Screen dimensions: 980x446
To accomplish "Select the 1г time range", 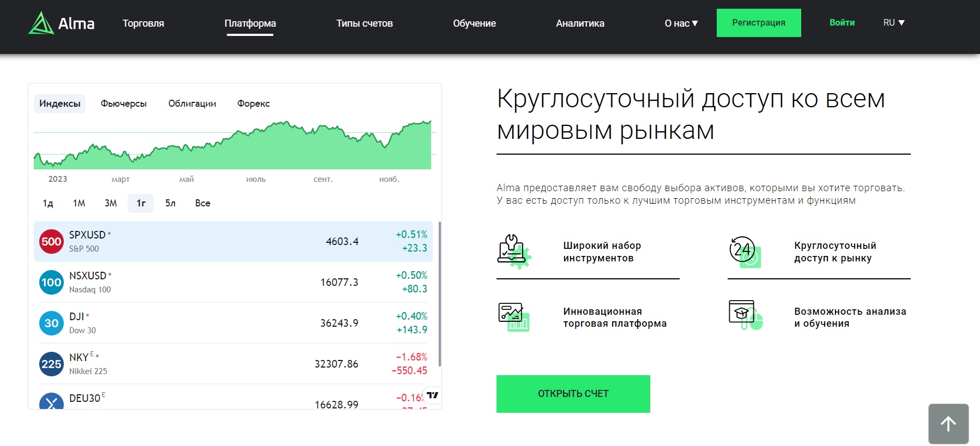I will pyautogui.click(x=141, y=203).
